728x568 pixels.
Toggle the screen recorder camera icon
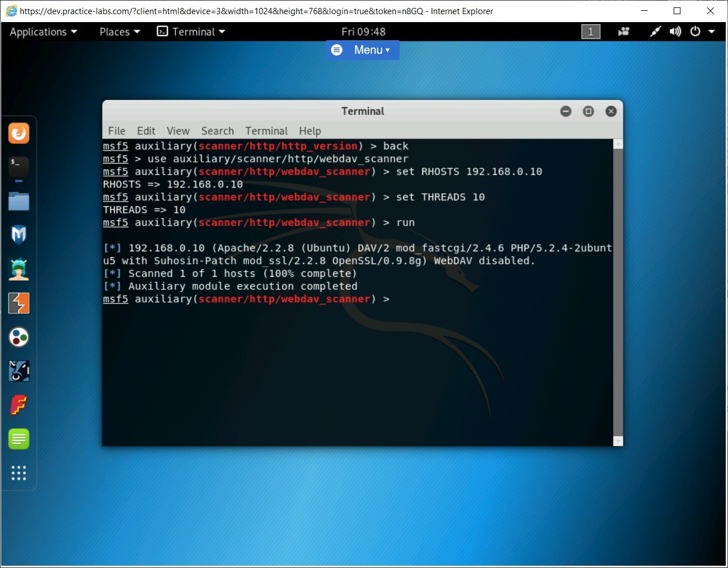pos(623,32)
